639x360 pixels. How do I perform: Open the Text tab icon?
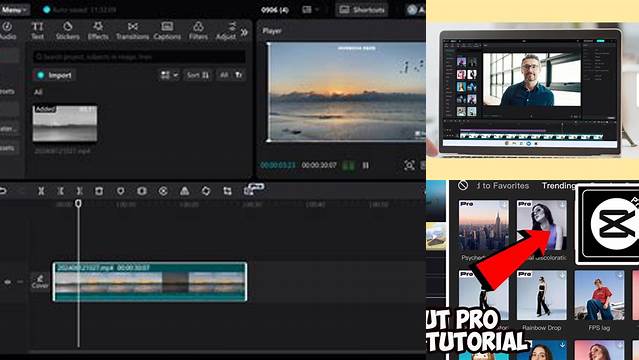tap(37, 31)
